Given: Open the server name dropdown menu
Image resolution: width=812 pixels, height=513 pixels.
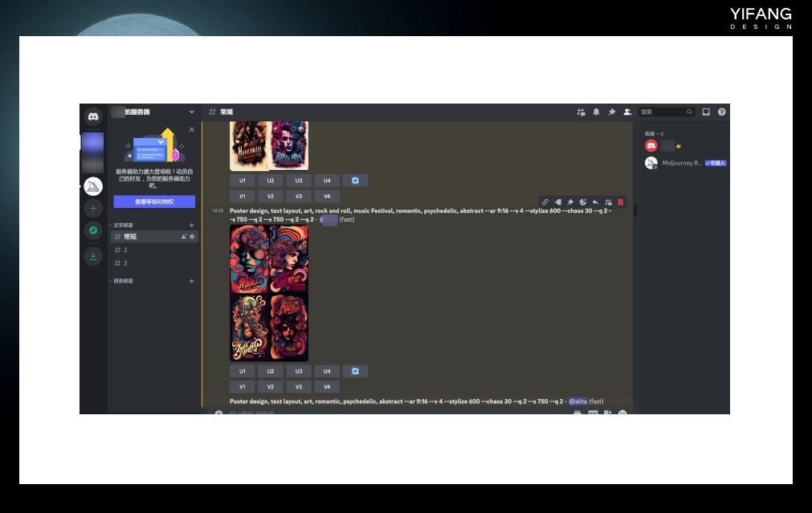Looking at the screenshot, I should coord(191,112).
